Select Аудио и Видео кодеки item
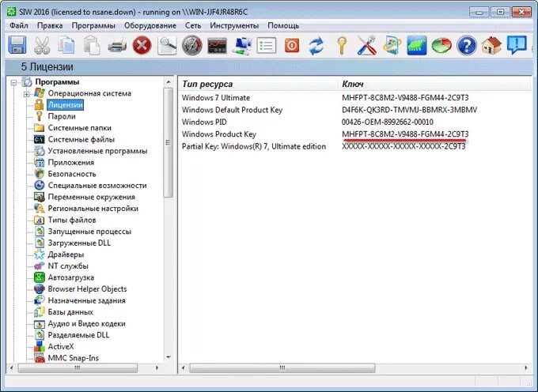This screenshot has width=538, height=392. (86, 323)
